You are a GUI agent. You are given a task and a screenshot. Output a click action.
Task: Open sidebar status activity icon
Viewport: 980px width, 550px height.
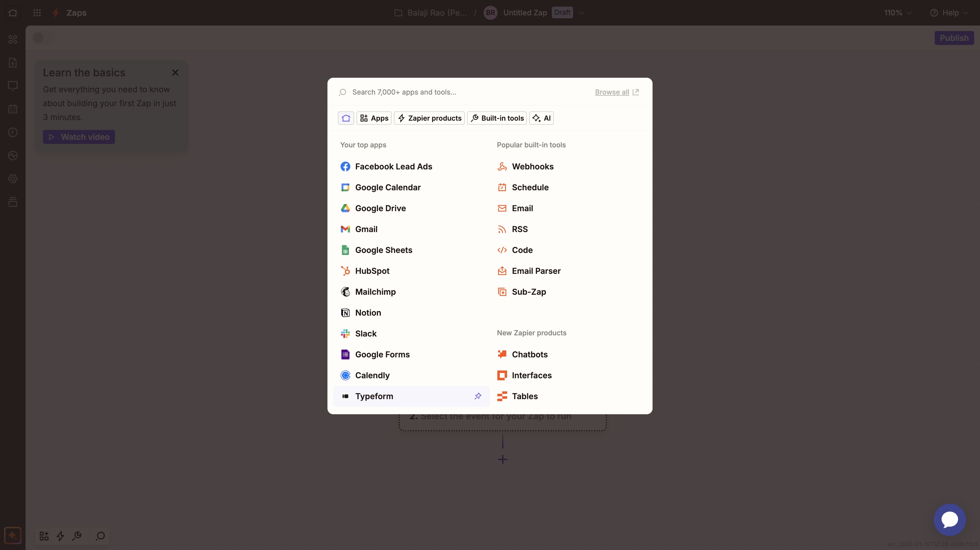click(12, 155)
